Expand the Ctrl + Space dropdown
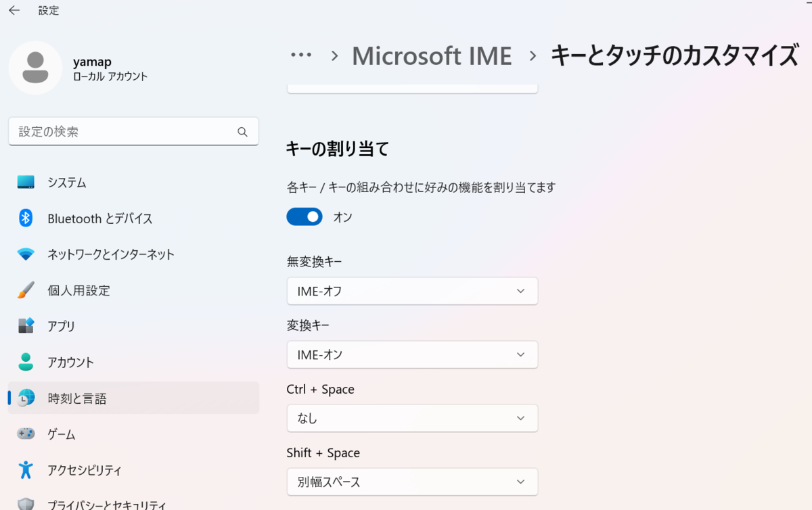Image resolution: width=812 pixels, height=510 pixels. (412, 418)
